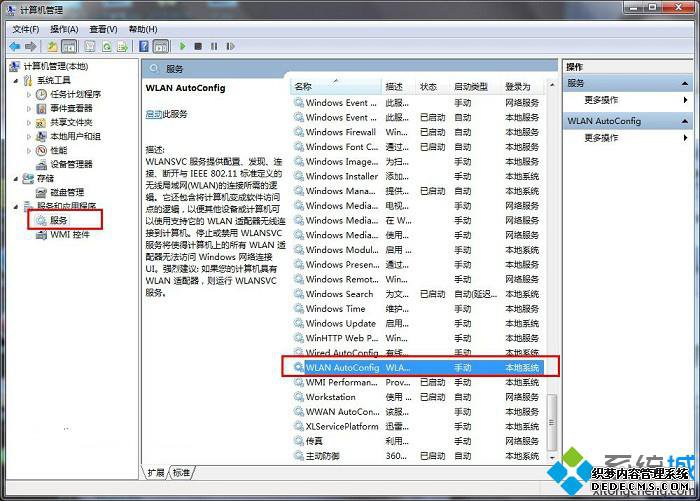The height and width of the screenshot is (501, 700).
Task: Select the 传真 service row
Action: click(418, 441)
